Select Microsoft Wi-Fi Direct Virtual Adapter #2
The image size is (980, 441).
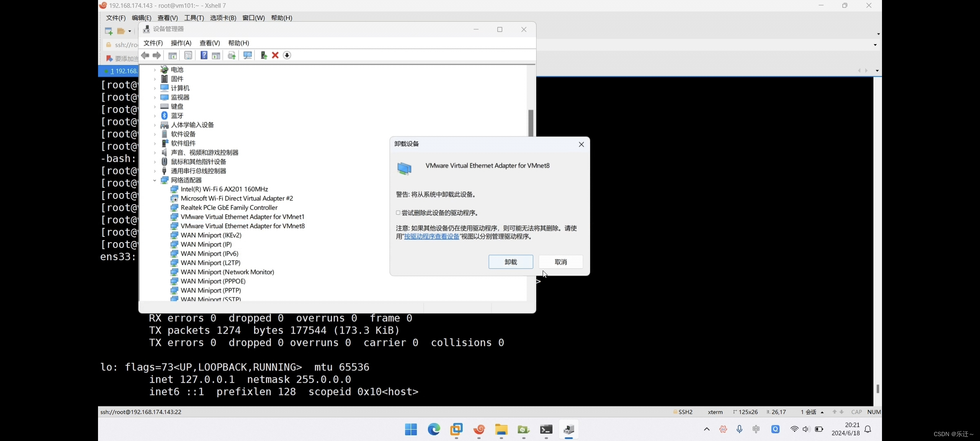tap(237, 198)
